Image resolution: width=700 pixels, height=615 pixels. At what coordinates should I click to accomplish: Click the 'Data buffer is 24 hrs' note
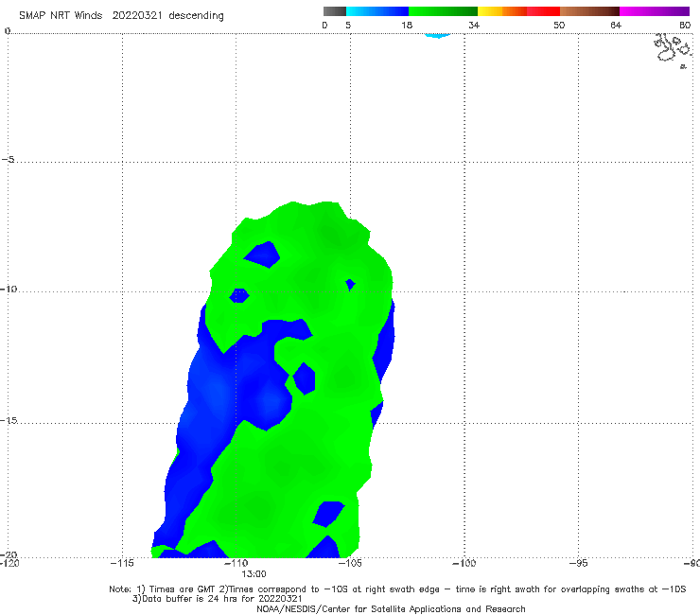(218, 599)
